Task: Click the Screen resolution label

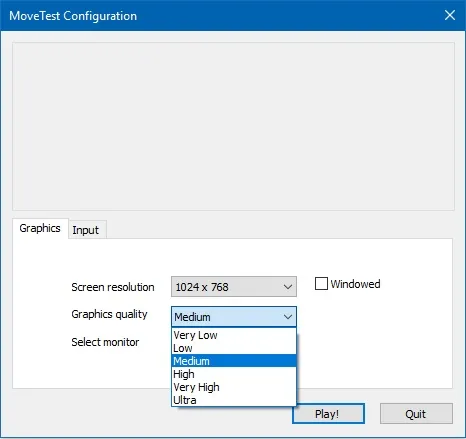Action: pyautogui.click(x=113, y=287)
